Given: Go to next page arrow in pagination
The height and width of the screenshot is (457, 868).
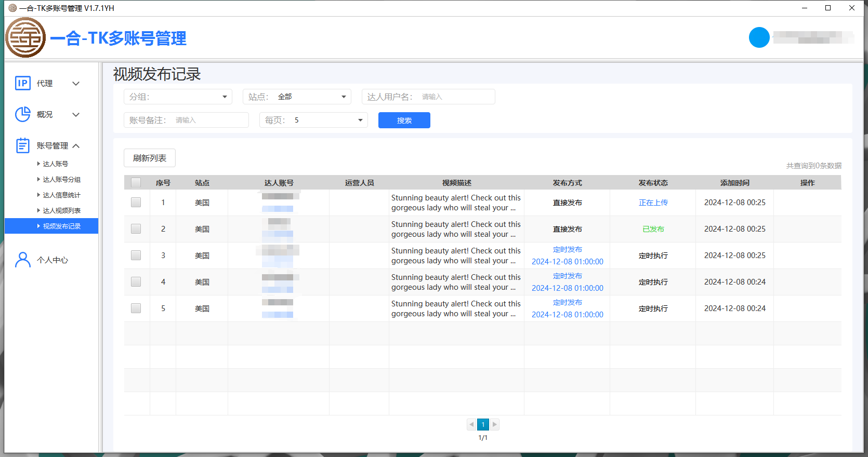Looking at the screenshot, I should 495,424.
